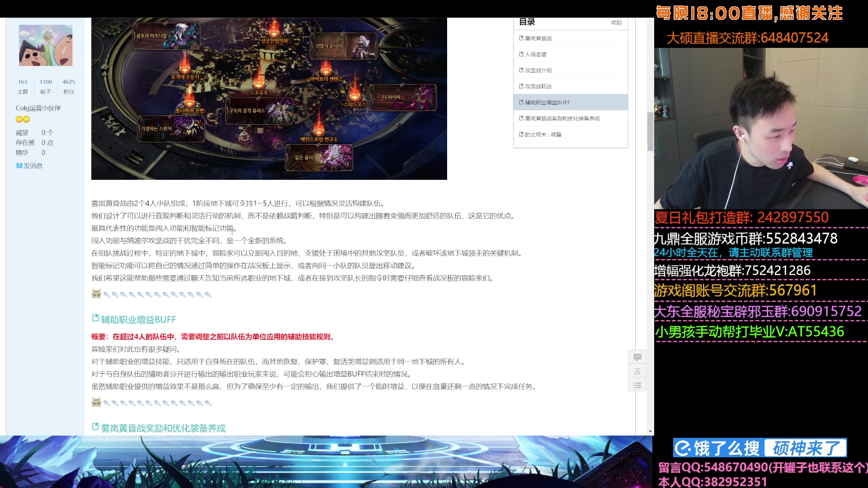Jump to 入场名望 section in directory
This screenshot has height=488, width=868.
[x=536, y=54]
